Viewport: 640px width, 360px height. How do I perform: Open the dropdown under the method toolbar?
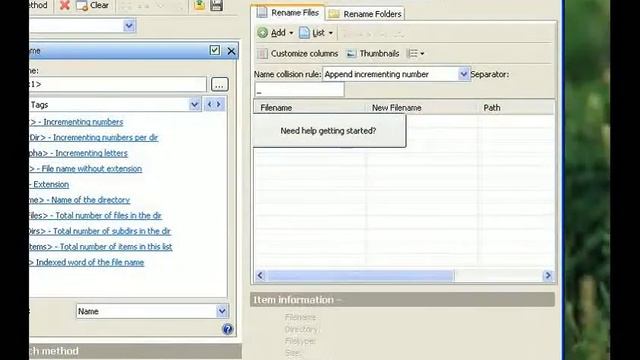point(129,26)
